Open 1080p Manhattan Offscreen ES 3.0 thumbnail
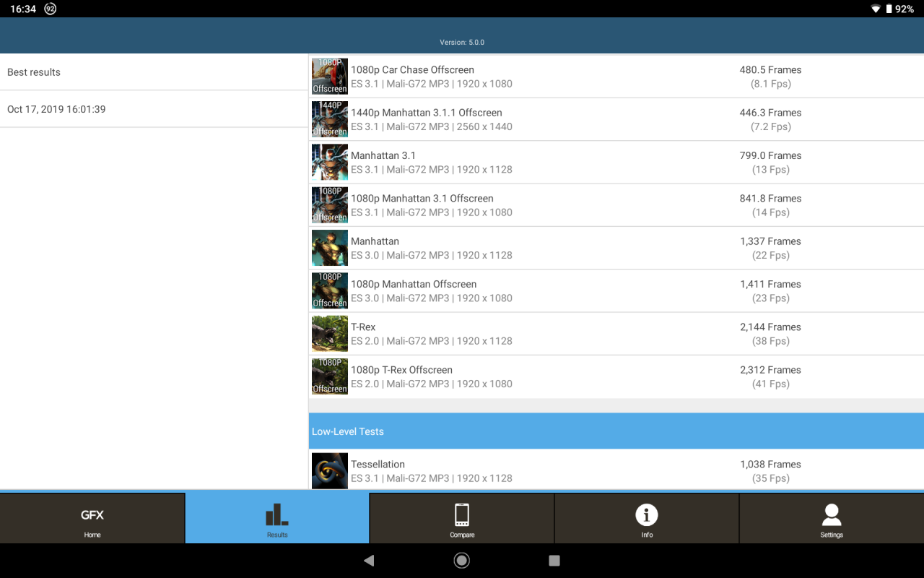This screenshot has height=578, width=924. click(x=330, y=290)
